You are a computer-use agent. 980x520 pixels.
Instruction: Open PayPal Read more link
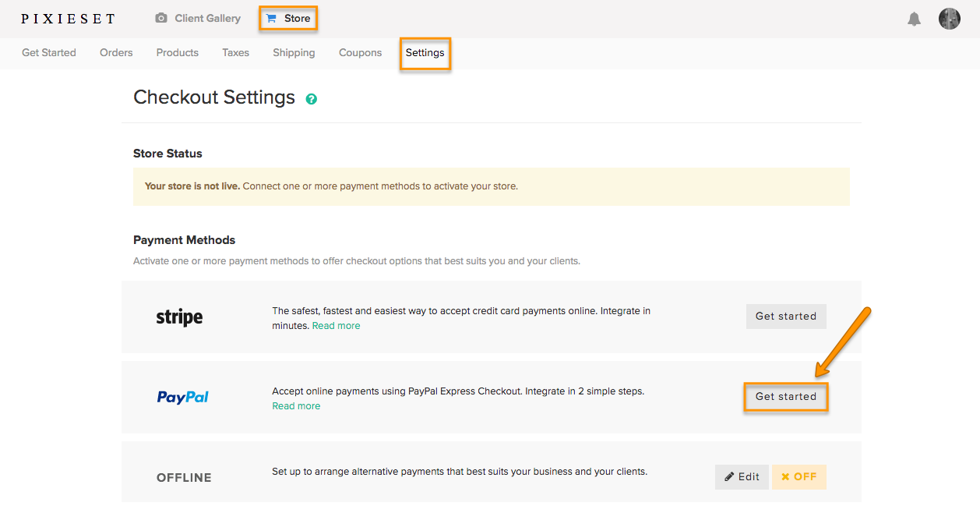click(296, 406)
